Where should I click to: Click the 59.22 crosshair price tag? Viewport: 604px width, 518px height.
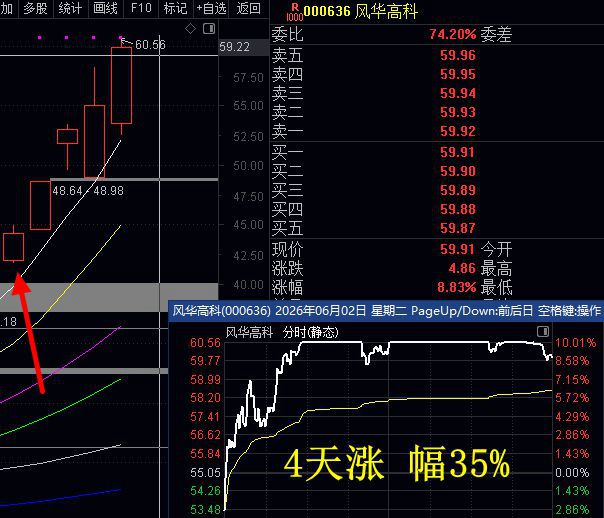[x=235, y=47]
